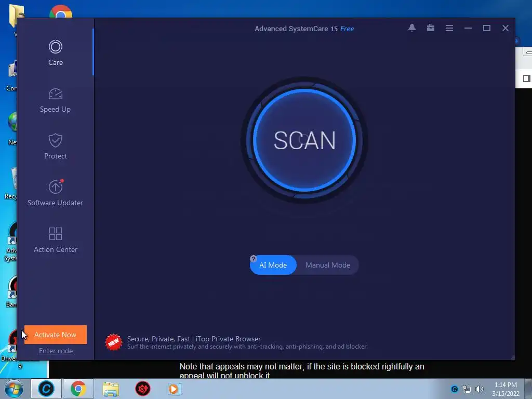The image size is (532, 399).
Task: Open the Action Center section
Action: pyautogui.click(x=55, y=240)
